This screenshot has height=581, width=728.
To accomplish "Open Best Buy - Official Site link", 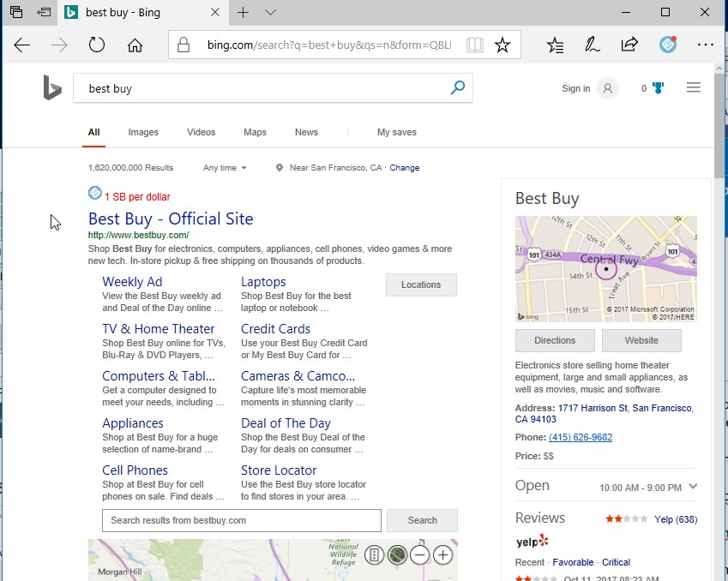I will [171, 219].
